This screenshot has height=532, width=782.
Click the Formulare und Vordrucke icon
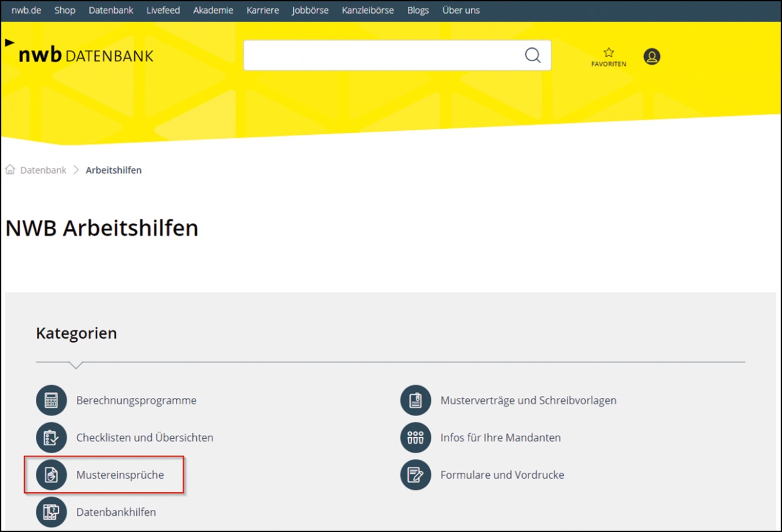click(416, 475)
